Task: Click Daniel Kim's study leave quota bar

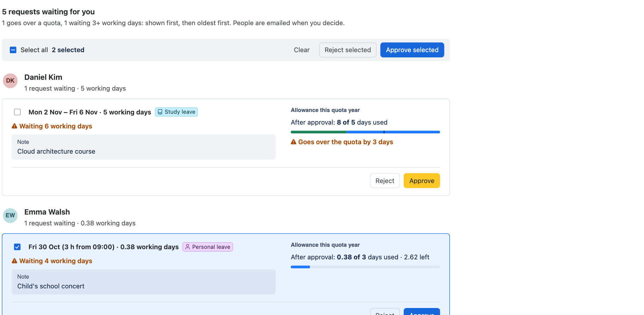Action: tap(365, 132)
